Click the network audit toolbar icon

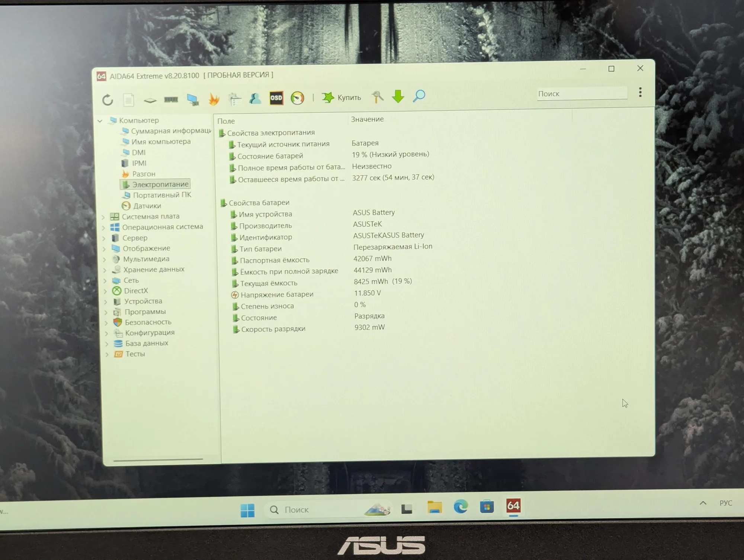pyautogui.click(x=235, y=99)
